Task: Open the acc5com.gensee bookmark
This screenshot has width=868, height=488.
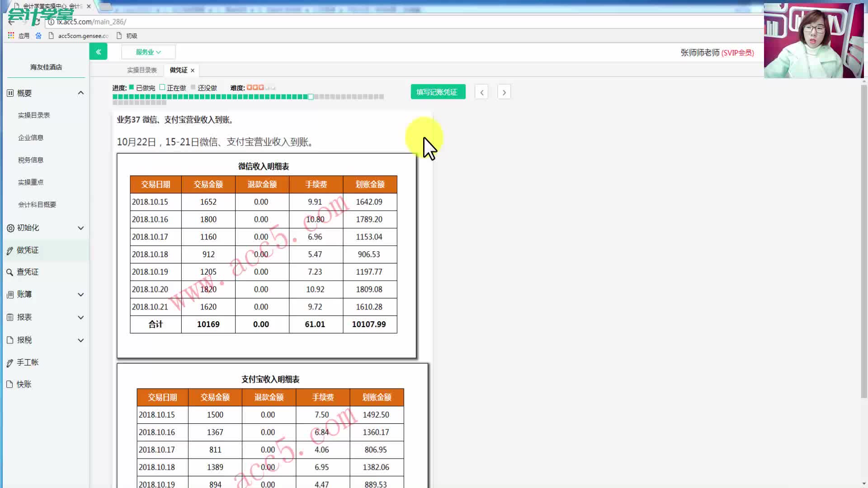Action: [79, 36]
